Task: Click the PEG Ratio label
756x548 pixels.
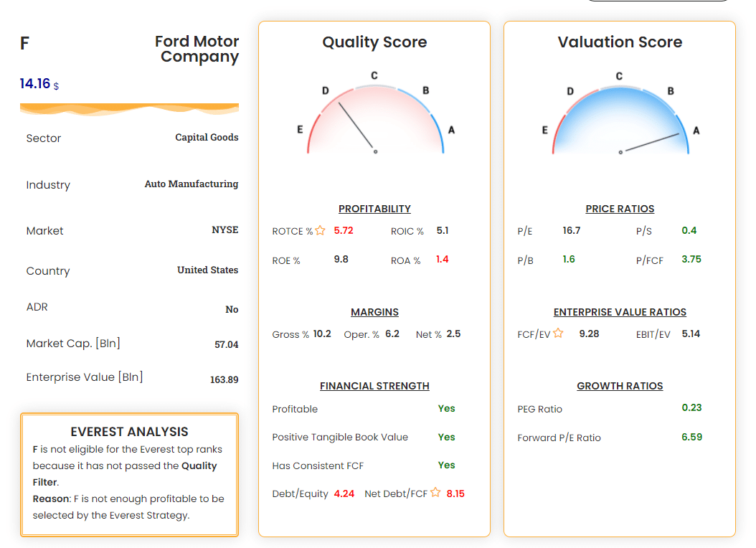Action: (540, 409)
